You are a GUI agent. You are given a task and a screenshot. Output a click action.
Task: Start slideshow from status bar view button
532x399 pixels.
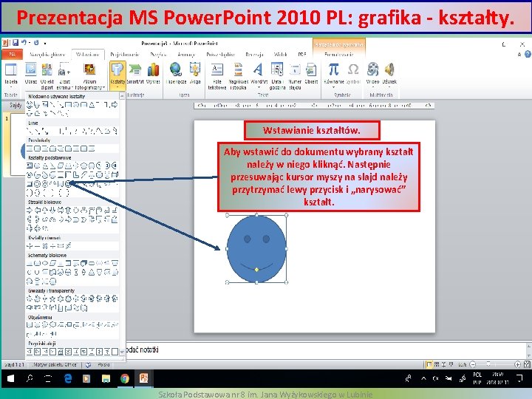click(x=451, y=365)
